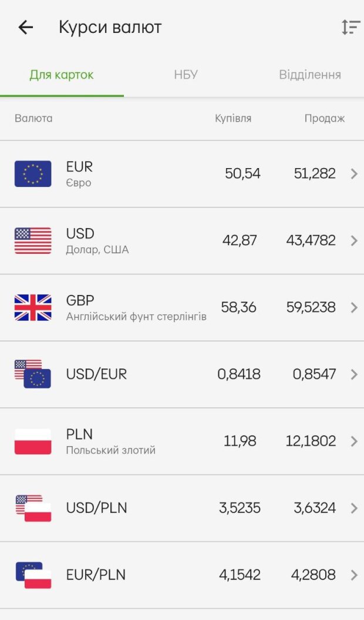This screenshot has width=364, height=620.
Task: Tap the USD American flag icon
Action: click(33, 241)
